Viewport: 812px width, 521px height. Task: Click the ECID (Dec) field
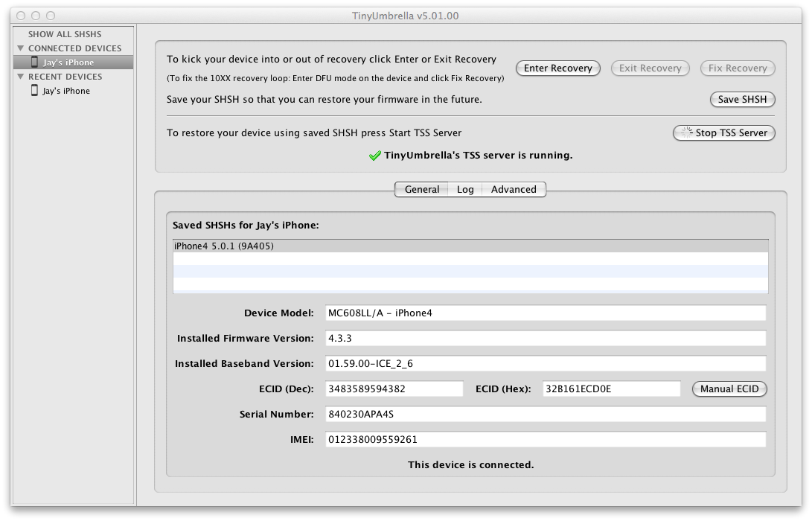point(394,389)
